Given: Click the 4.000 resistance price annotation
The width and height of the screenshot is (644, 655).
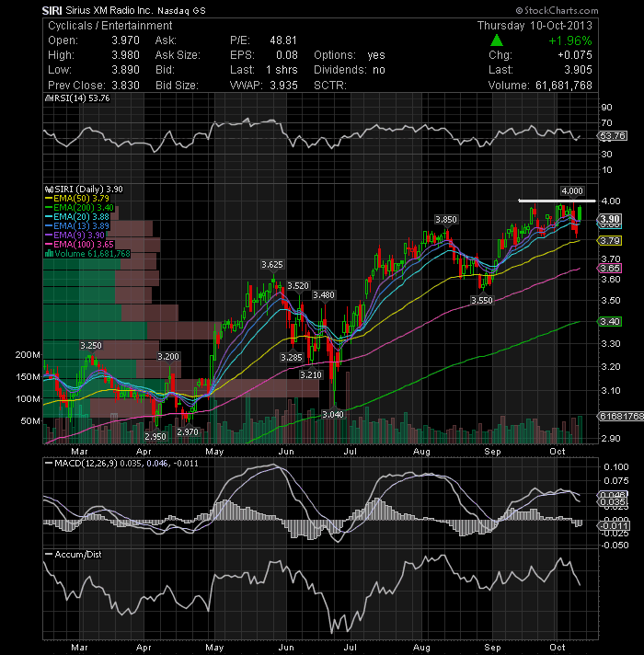Looking at the screenshot, I should [x=571, y=191].
